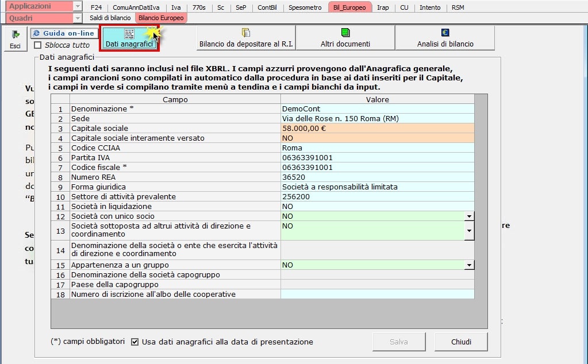Image resolution: width=588 pixels, height=364 pixels.
Task: Toggle Usa dati anagrafici alla data checkbox
Action: point(135,342)
